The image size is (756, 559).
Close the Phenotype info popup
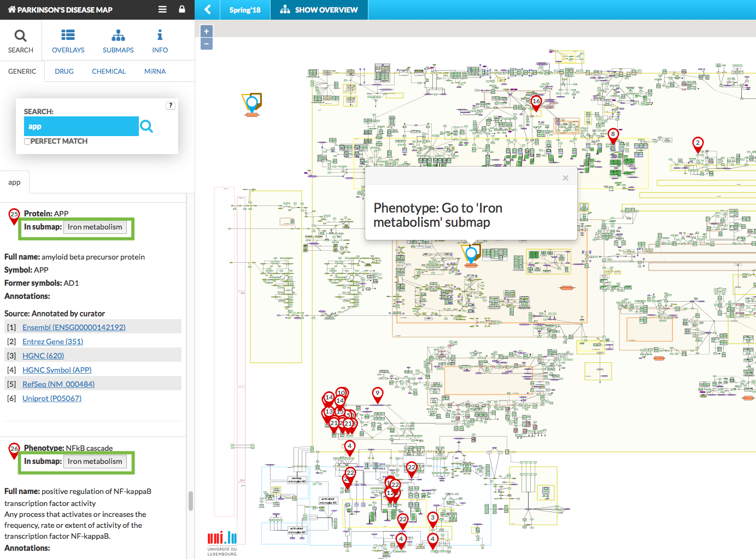565,178
